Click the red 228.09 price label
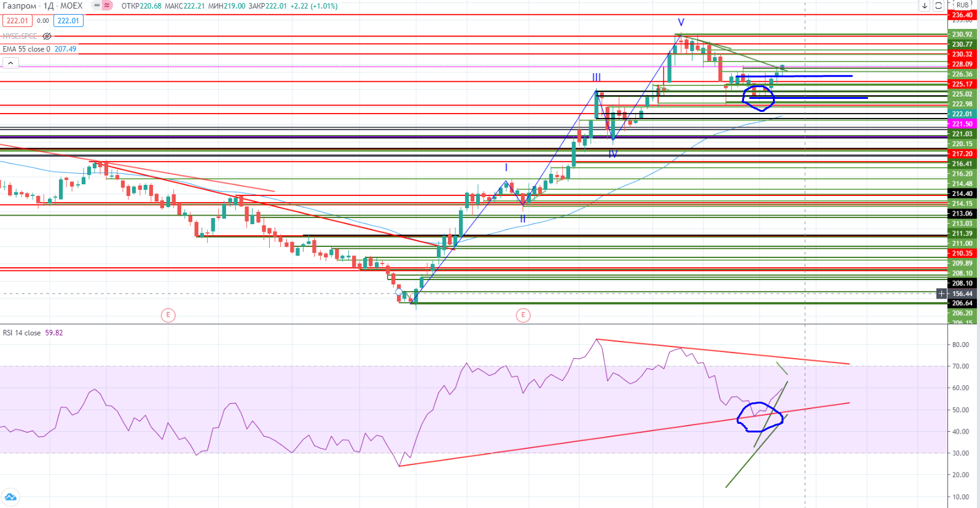 [x=962, y=64]
